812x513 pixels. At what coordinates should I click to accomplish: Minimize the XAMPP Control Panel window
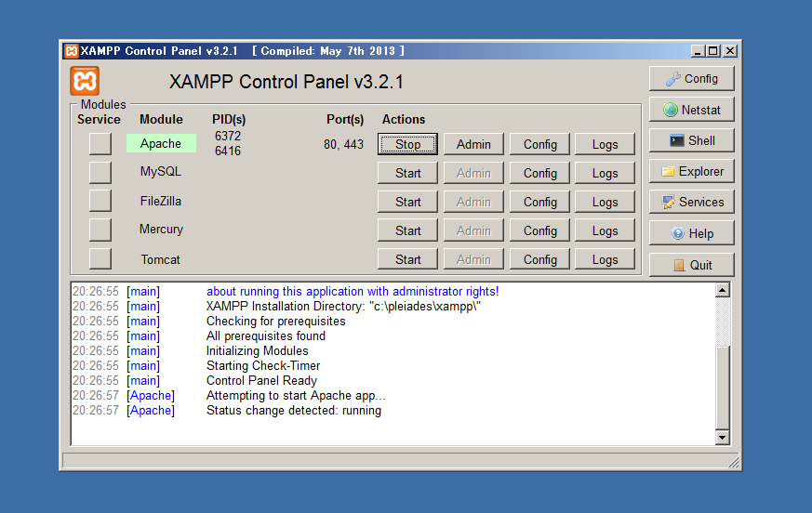click(698, 51)
